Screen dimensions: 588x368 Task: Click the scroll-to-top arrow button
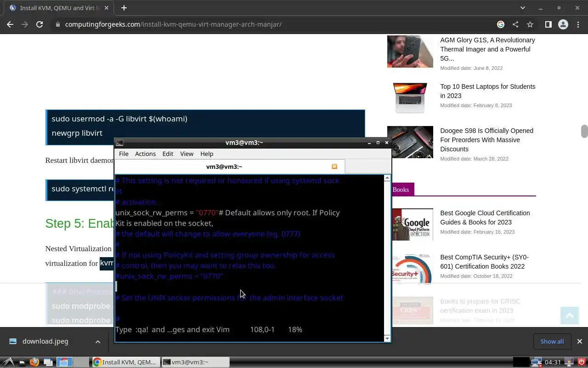point(570,315)
